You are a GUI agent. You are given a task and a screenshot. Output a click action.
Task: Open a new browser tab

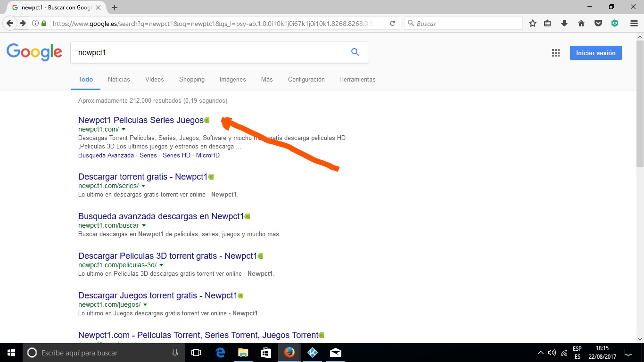point(115,8)
